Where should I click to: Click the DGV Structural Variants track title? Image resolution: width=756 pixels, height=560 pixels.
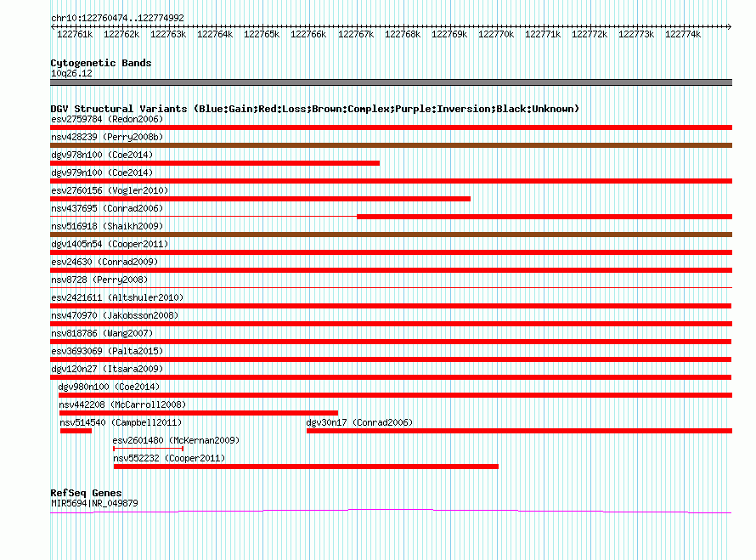[x=314, y=109]
